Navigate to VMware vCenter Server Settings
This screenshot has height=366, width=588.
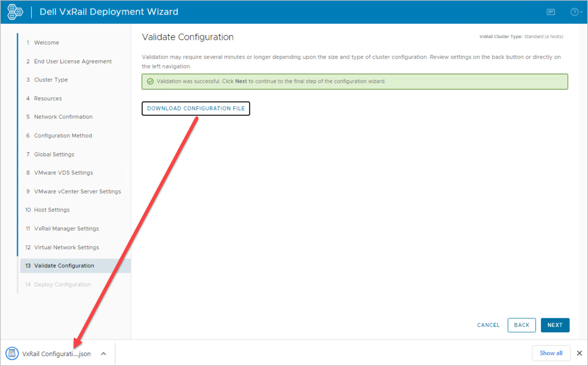coord(78,192)
